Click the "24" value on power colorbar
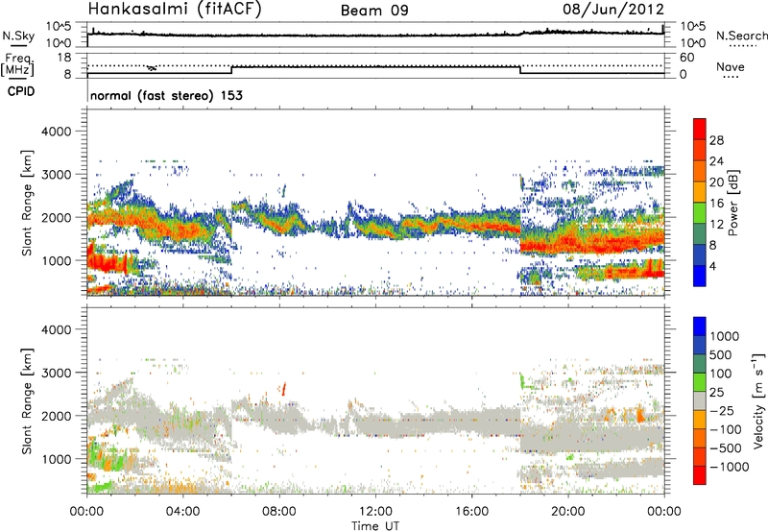The width and height of the screenshot is (768, 532). tap(716, 161)
